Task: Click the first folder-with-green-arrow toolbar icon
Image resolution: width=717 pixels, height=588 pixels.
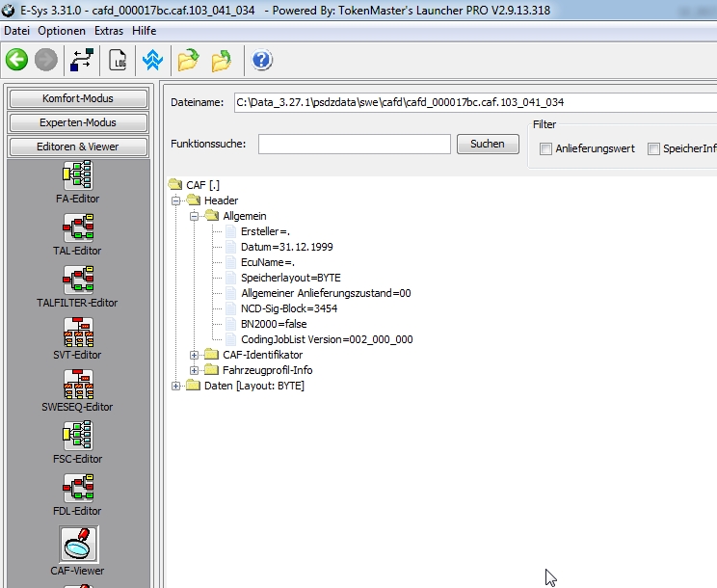Action: click(x=188, y=60)
